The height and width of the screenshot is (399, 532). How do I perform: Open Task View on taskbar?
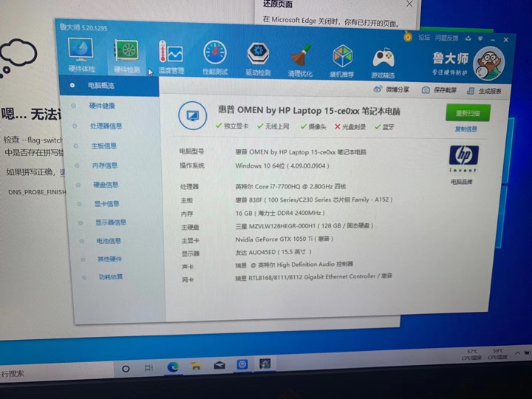[x=149, y=368]
